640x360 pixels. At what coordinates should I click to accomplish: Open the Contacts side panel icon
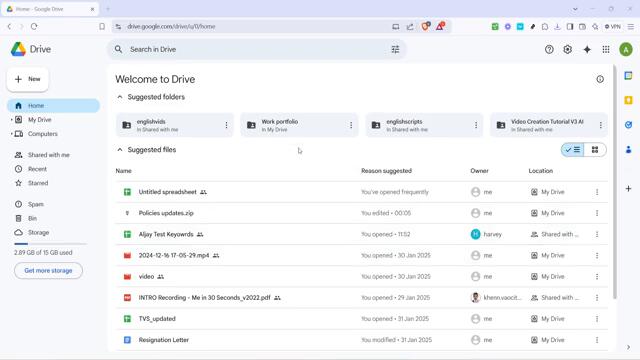[x=629, y=150]
